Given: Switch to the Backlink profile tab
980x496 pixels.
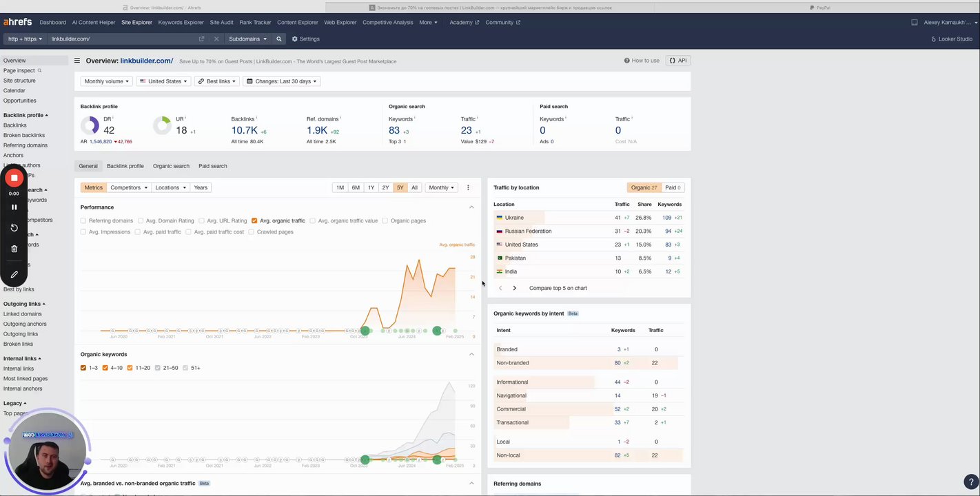Looking at the screenshot, I should pyautogui.click(x=125, y=166).
